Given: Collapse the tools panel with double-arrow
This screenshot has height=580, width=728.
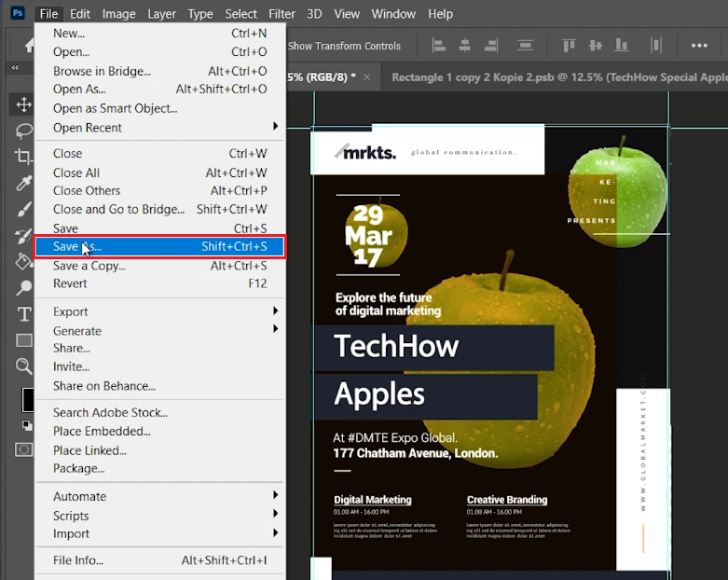Looking at the screenshot, I should pyautogui.click(x=15, y=68).
